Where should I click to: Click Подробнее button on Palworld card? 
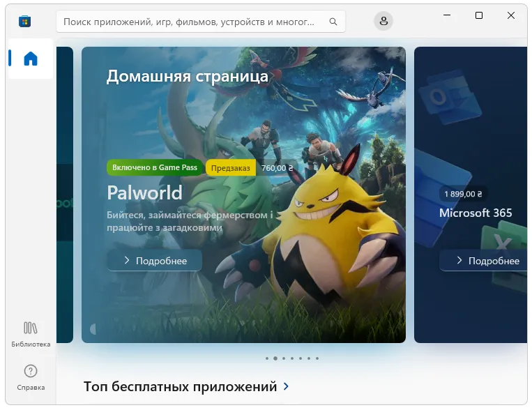coord(155,261)
